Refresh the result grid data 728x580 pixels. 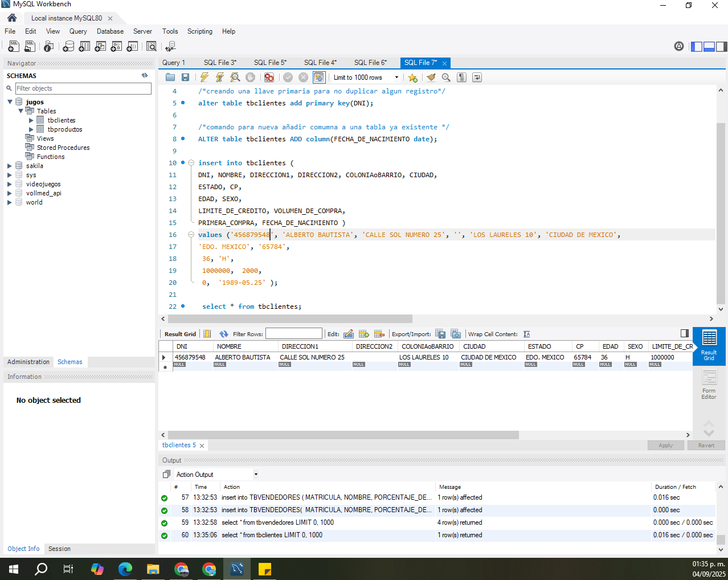224,334
